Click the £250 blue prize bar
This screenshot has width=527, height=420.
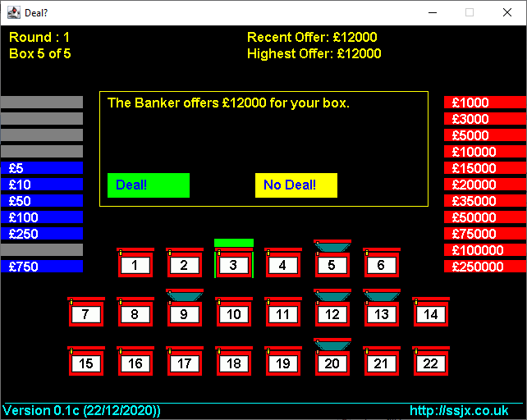pos(42,234)
